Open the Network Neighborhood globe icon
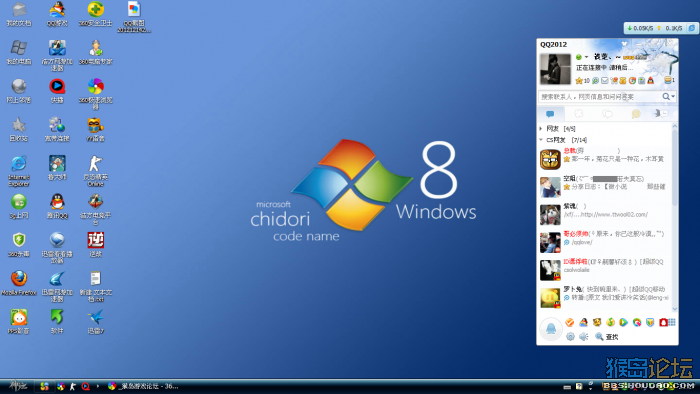The image size is (700, 394). coord(19,91)
